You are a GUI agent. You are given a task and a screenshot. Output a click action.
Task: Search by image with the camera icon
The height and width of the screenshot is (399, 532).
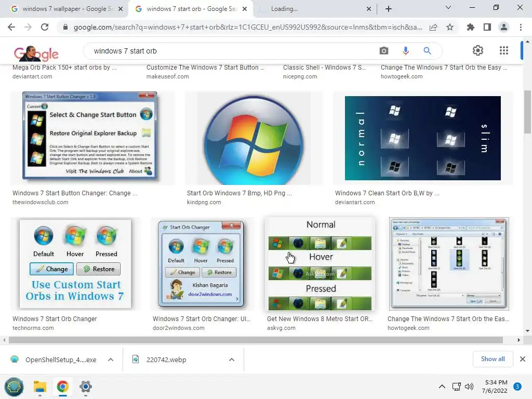[x=384, y=51]
